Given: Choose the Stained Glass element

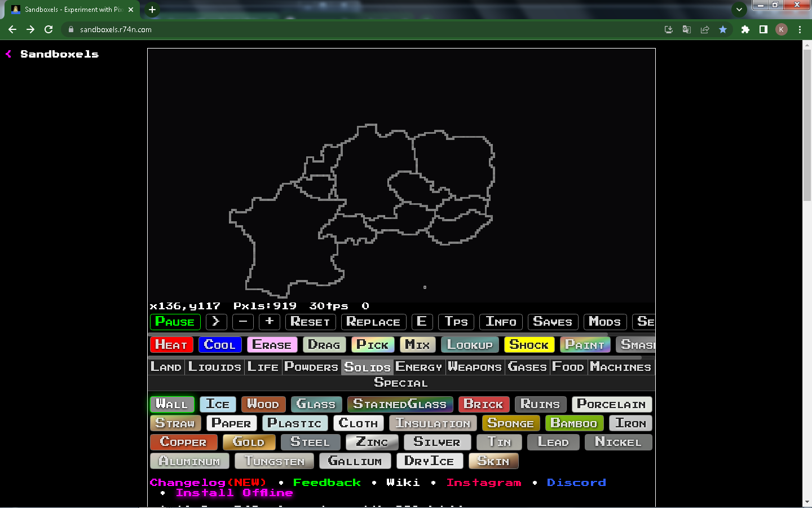Looking at the screenshot, I should tap(400, 404).
